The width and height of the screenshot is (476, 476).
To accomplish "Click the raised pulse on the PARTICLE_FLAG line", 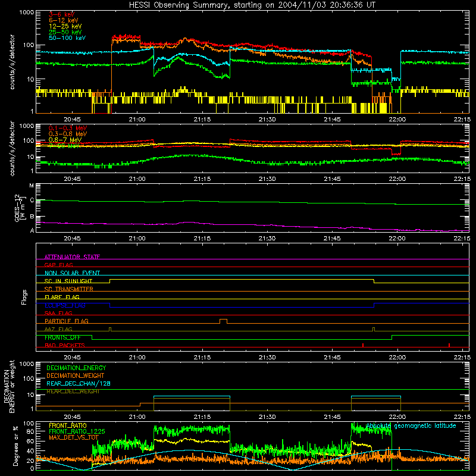I will pos(223,321).
